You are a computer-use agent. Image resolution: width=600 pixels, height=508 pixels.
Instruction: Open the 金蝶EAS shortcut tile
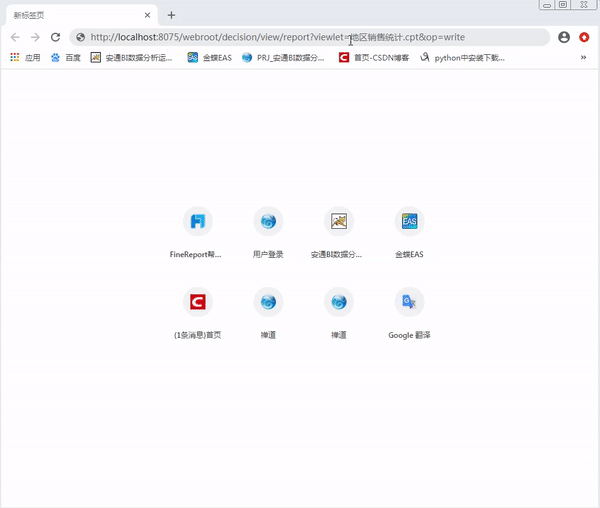pyautogui.click(x=409, y=233)
